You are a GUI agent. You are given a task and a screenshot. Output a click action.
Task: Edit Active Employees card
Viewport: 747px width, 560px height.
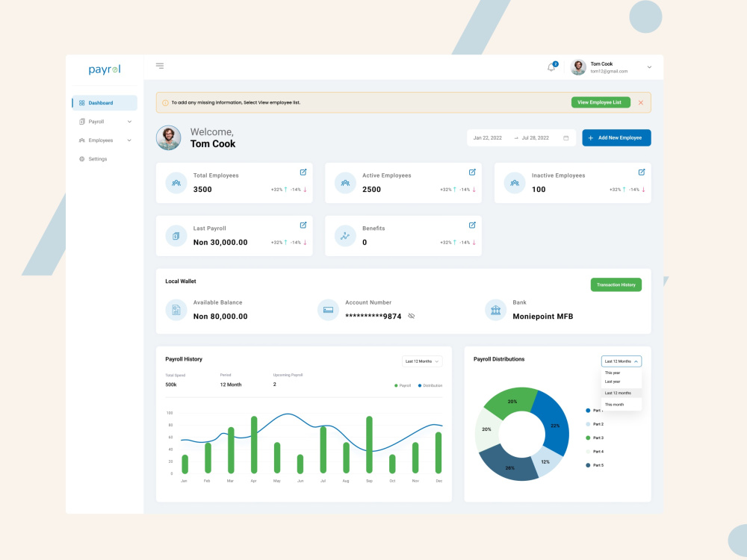(472, 172)
